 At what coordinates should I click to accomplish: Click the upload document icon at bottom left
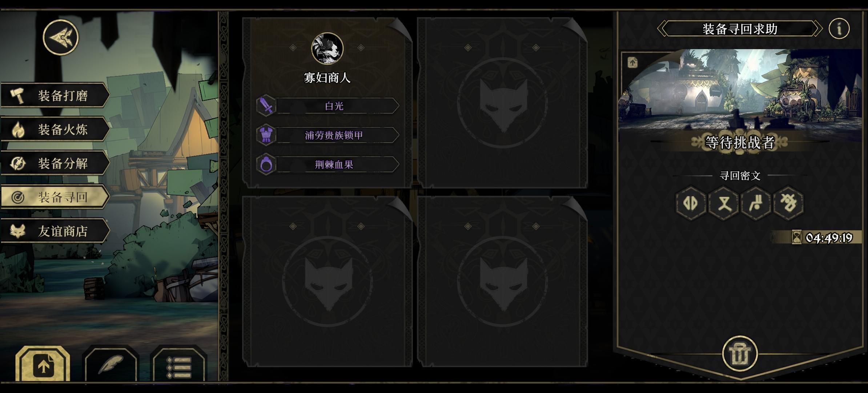point(43,365)
